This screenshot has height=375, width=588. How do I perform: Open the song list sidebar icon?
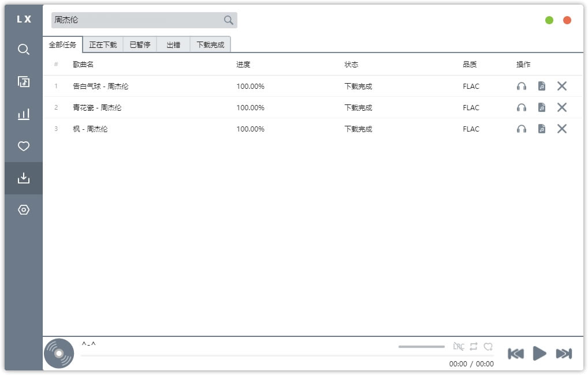point(23,82)
